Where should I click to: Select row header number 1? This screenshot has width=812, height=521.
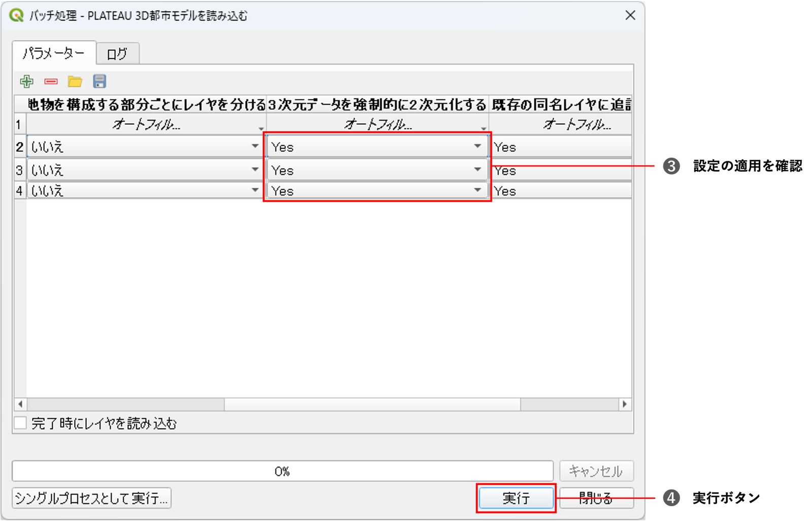(x=20, y=124)
